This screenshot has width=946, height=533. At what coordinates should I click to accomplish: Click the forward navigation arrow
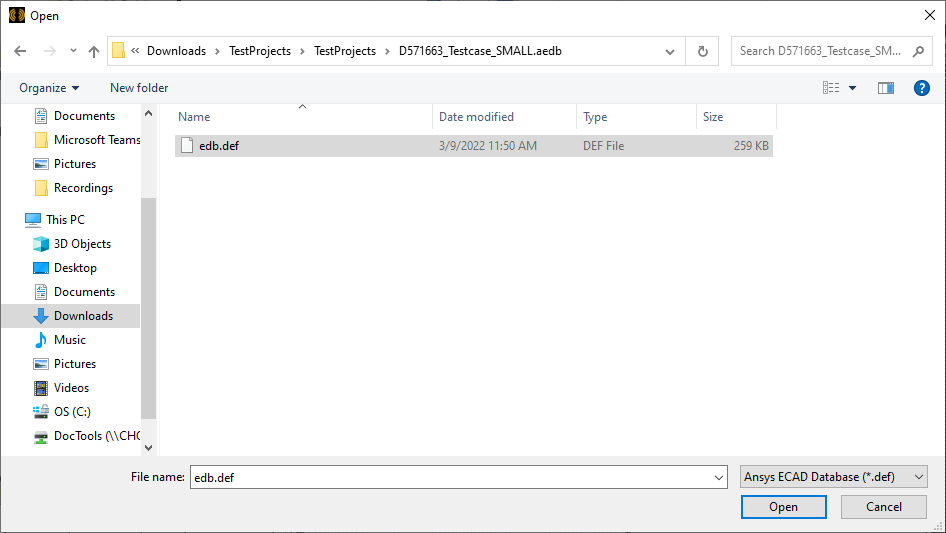49,51
